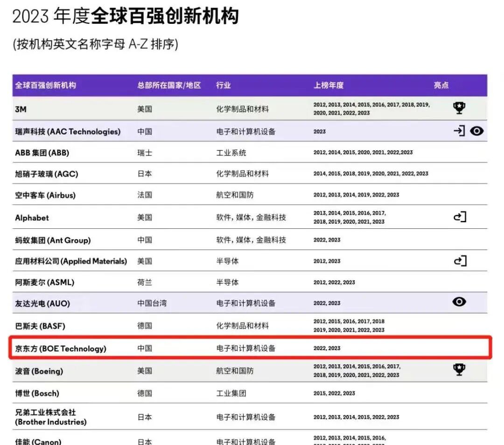
Task: Click year 2023 in AAC Technologies row
Action: click(x=320, y=132)
